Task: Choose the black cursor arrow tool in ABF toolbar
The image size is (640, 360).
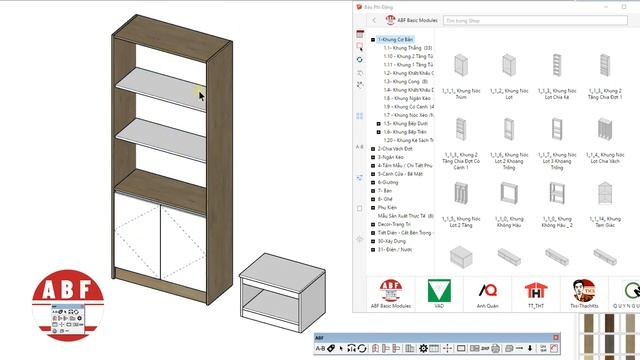Action: coord(341,349)
